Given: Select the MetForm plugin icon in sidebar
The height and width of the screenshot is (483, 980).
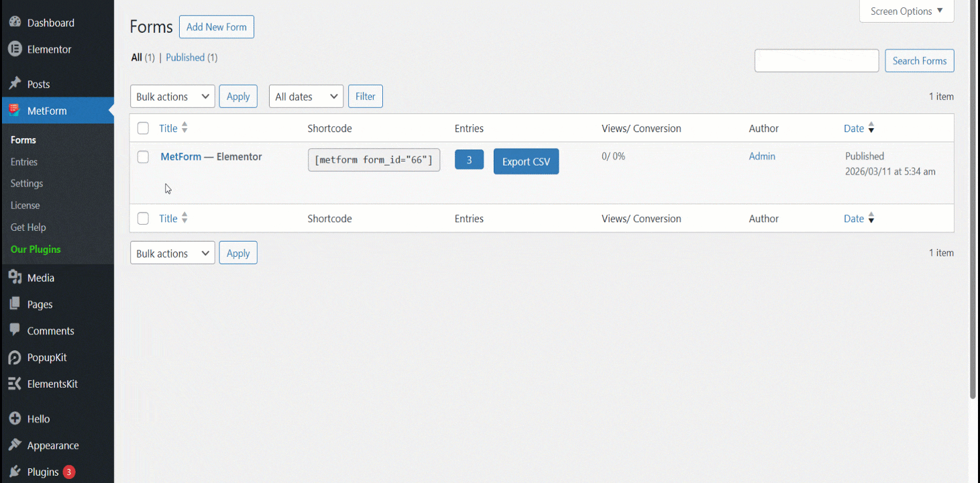Looking at the screenshot, I should pos(15,110).
